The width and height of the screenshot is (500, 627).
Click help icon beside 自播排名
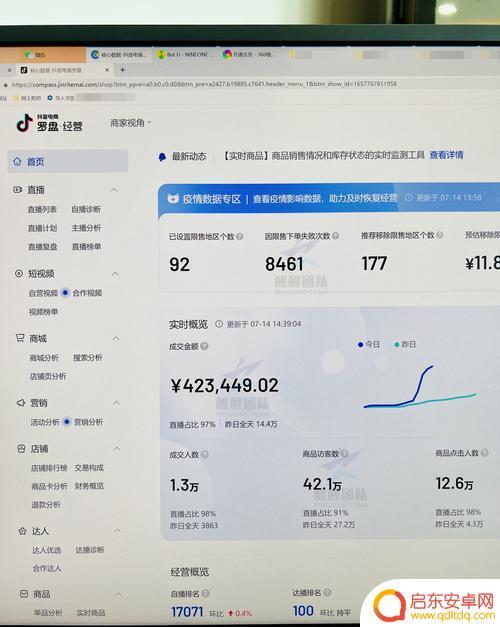[206, 594]
